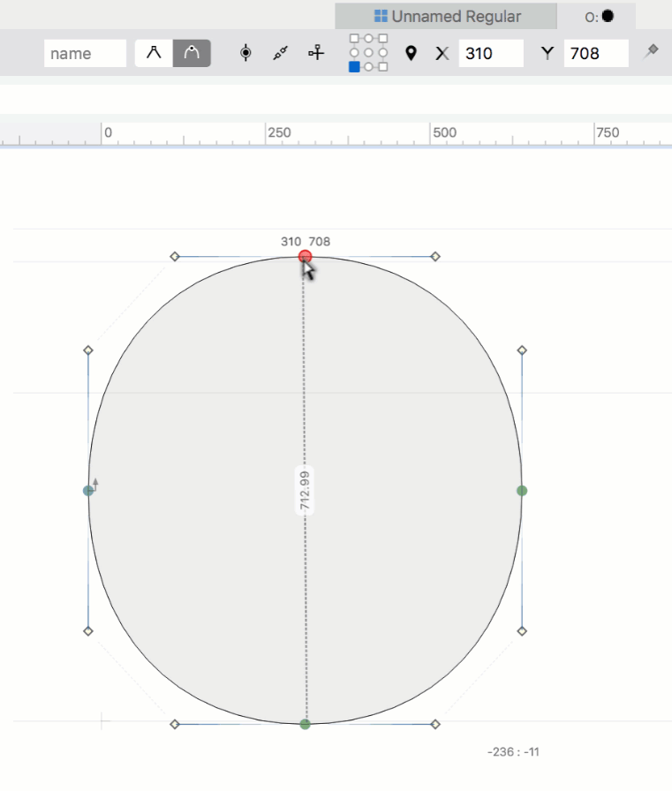Select the green node on the right side

[522, 490]
